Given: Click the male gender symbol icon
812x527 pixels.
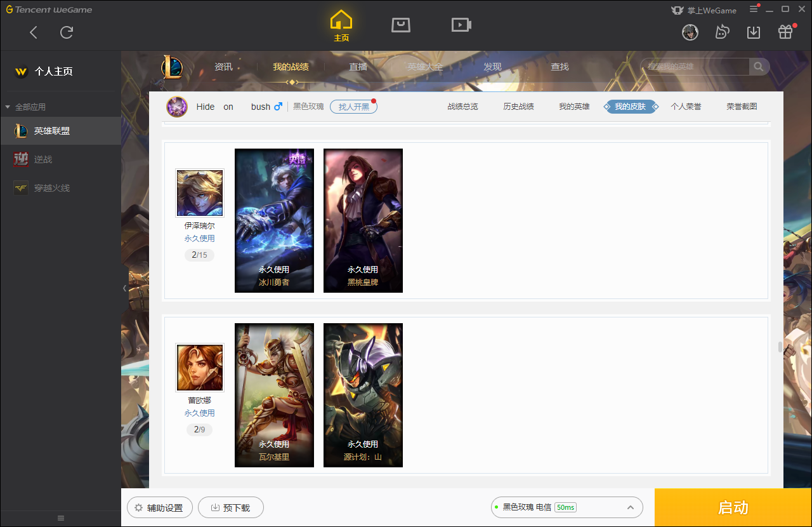Looking at the screenshot, I should pyautogui.click(x=278, y=107).
